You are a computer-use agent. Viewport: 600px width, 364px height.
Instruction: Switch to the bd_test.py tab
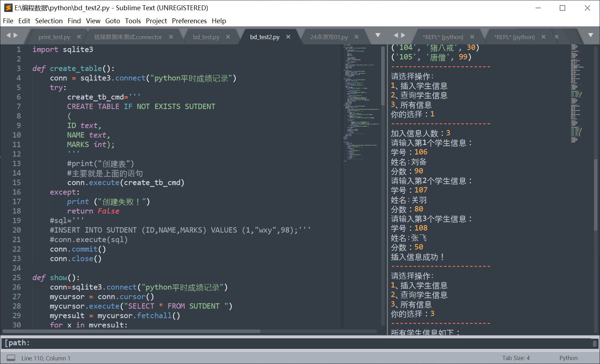206,37
